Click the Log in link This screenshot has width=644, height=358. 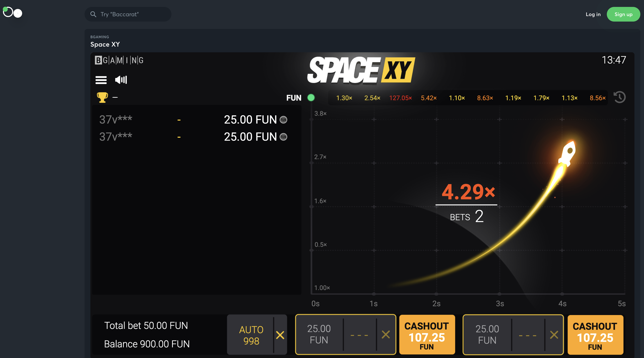click(593, 14)
